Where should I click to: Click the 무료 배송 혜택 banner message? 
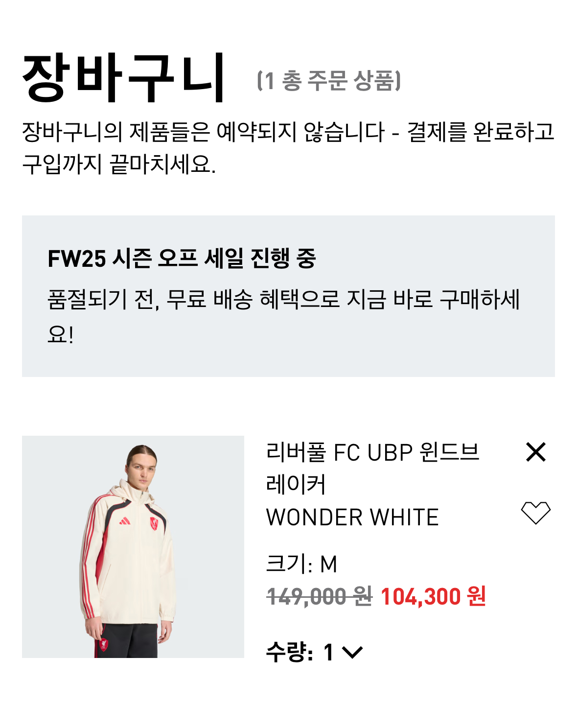click(283, 316)
